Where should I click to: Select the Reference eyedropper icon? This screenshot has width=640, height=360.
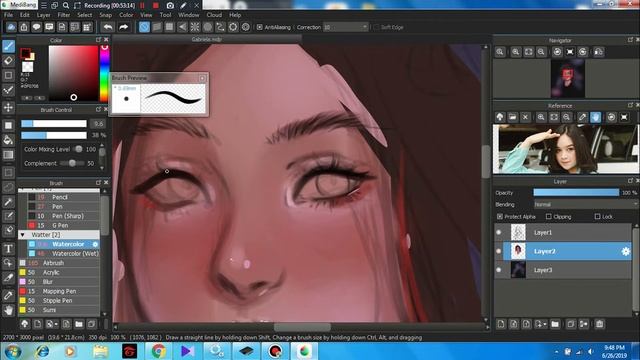click(x=583, y=117)
